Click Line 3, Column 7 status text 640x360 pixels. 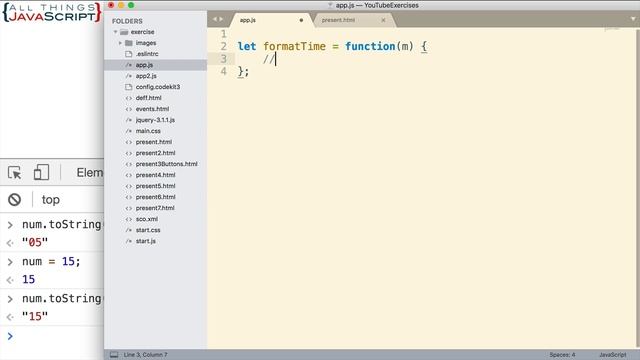145,355
